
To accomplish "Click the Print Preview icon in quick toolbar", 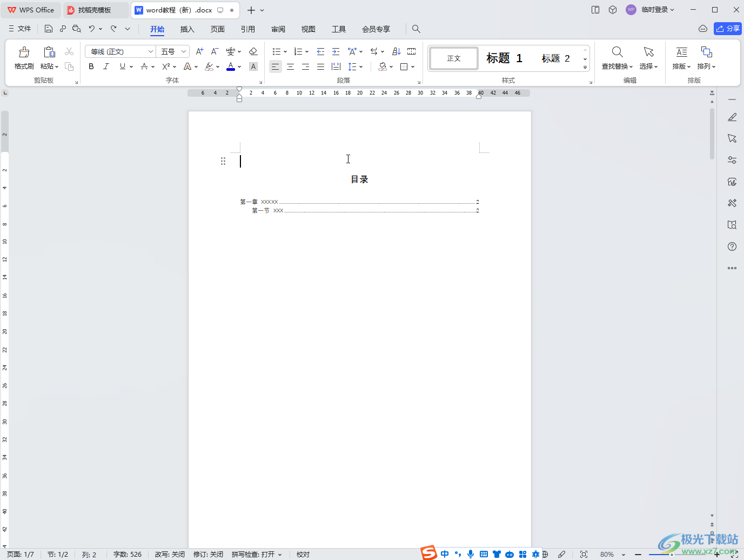I will pyautogui.click(x=77, y=29).
